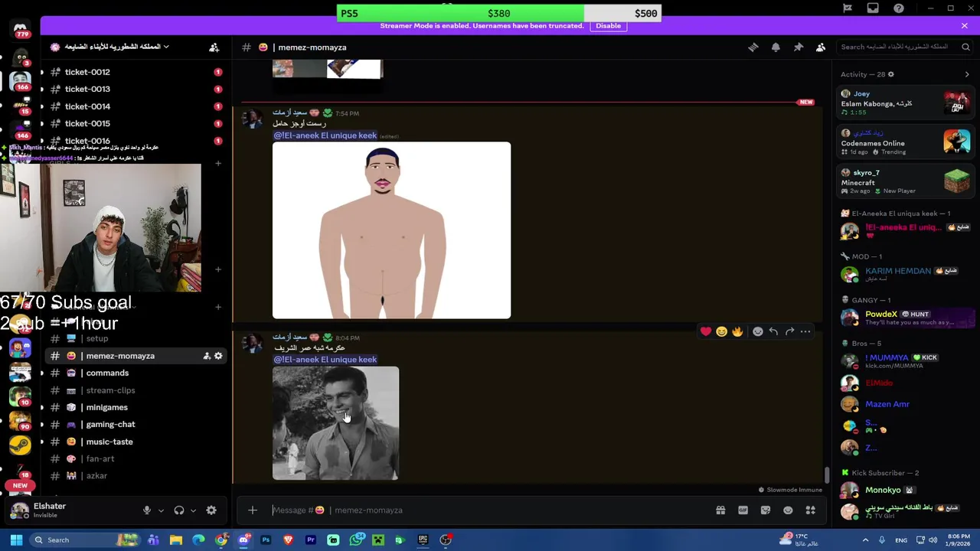Open the black and white photo attachment
The image size is (980, 551).
(x=335, y=423)
